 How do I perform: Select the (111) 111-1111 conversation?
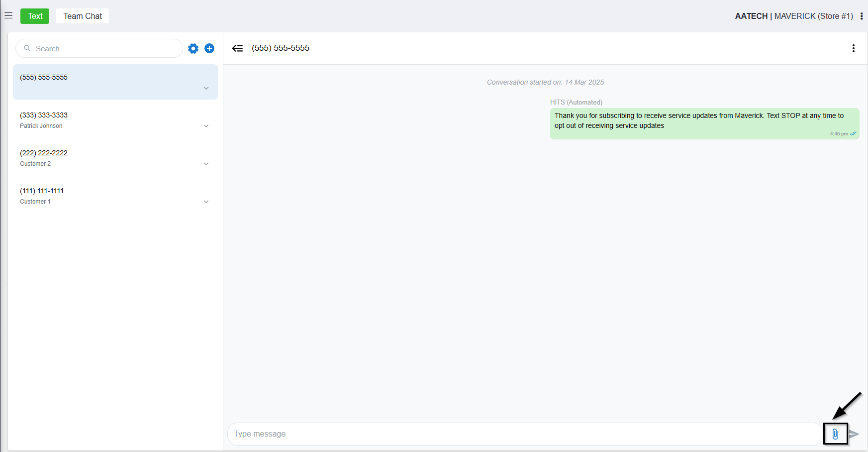(x=99, y=196)
